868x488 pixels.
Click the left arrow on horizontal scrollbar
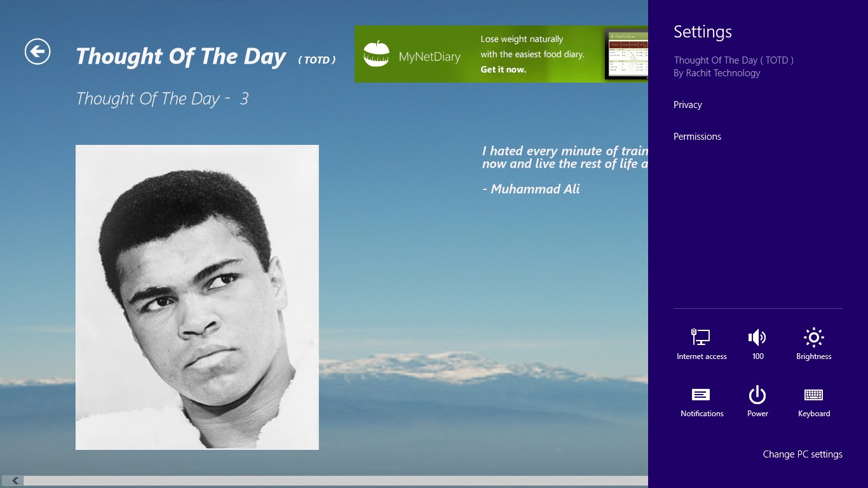pos(13,481)
